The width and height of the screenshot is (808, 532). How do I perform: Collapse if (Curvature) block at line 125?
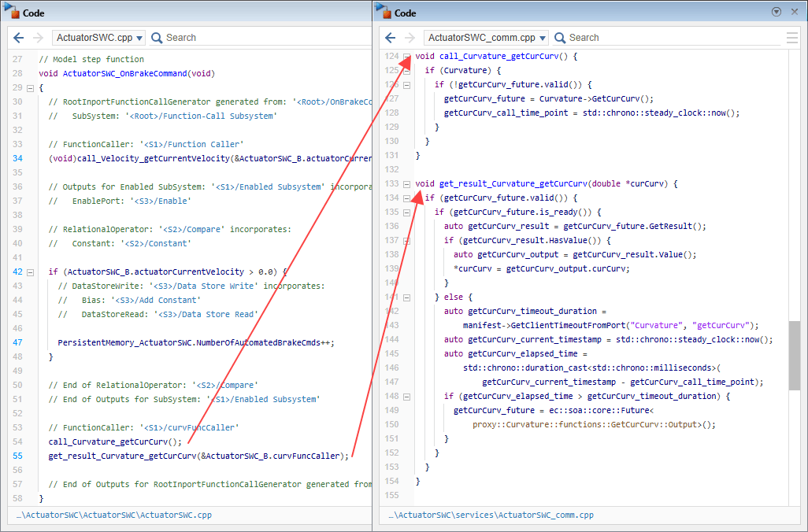click(406, 71)
